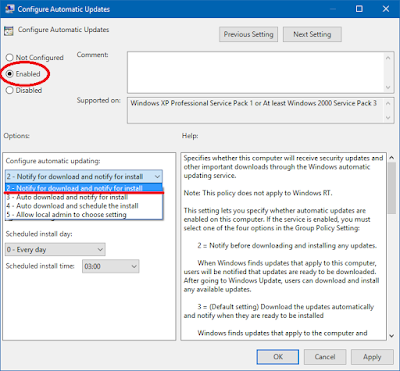
Task: Choose 4 - Auto download and schedule the install
Action: tap(84, 206)
